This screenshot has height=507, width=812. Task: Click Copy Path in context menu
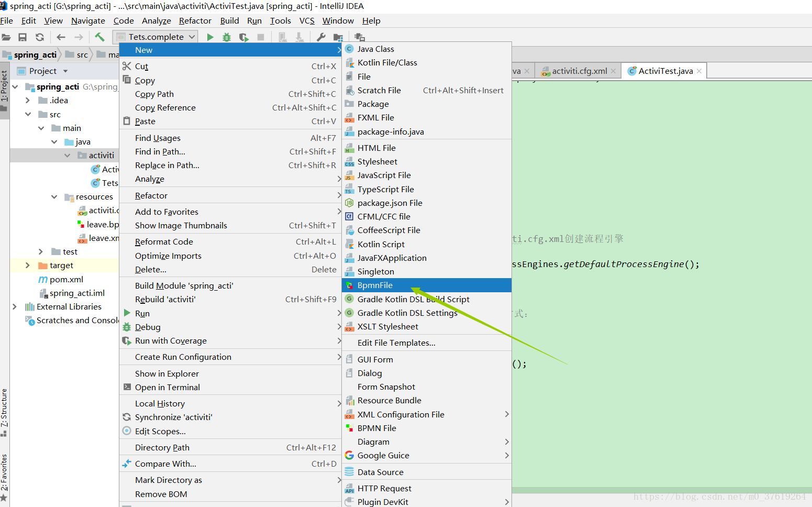(230, 94)
